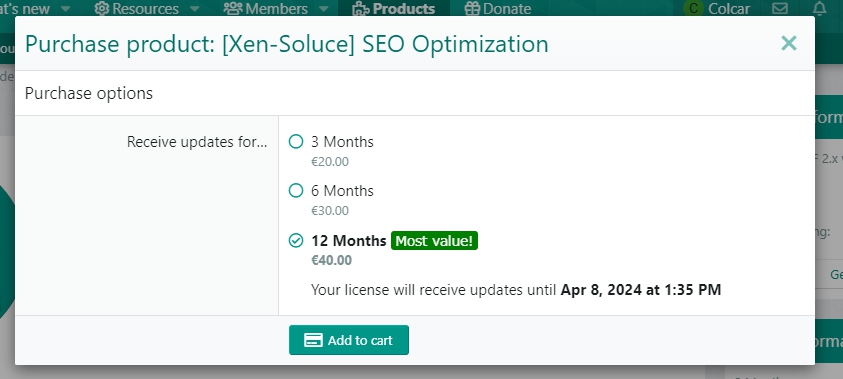Viewport: 843px width, 379px height.
Task: Close the Purchase product dialog
Action: (x=789, y=43)
